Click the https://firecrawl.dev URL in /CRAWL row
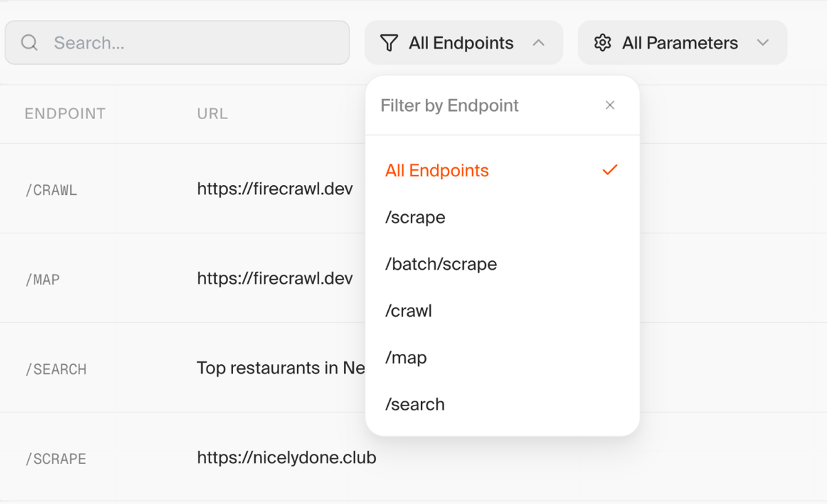This screenshot has width=827, height=504. tap(275, 188)
